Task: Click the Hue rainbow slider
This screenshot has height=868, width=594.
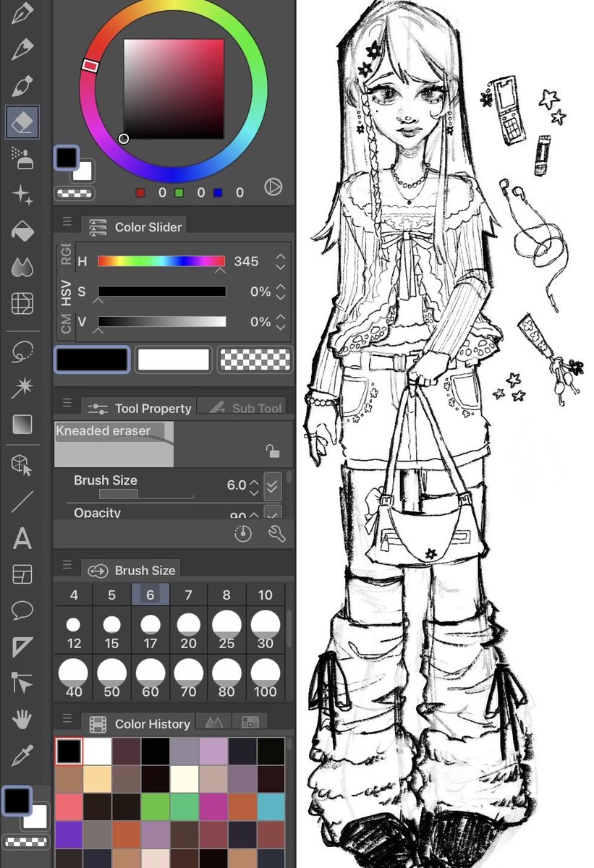Action: [161, 261]
